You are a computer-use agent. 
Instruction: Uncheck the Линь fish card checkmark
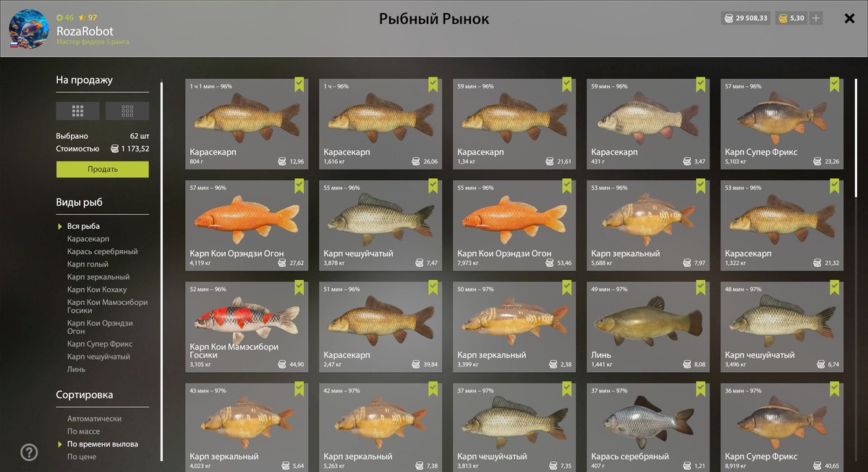pyautogui.click(x=700, y=288)
